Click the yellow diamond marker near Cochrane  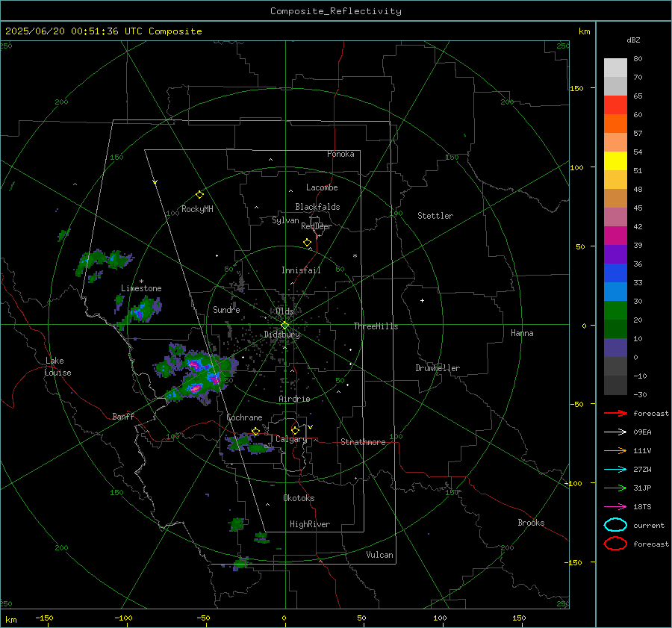coord(255,432)
